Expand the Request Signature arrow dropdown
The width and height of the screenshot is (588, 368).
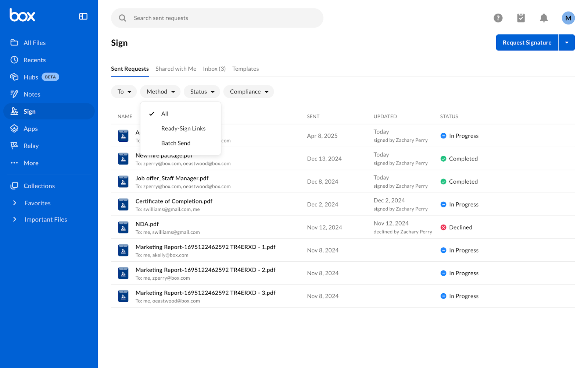tap(566, 43)
